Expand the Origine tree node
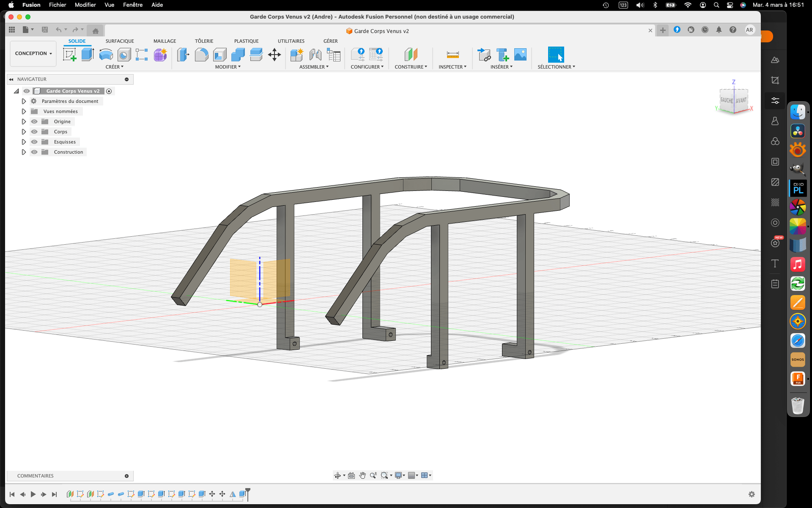Viewport: 812px width, 508px height. [24, 121]
